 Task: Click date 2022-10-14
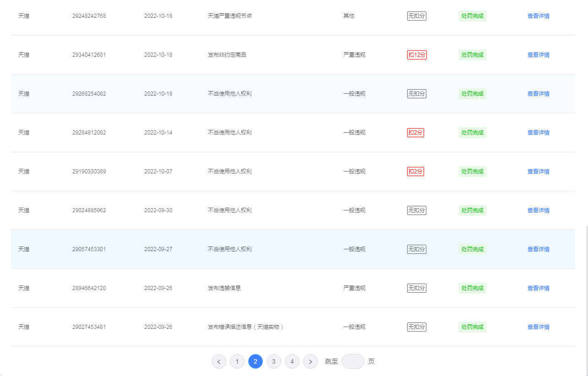pyautogui.click(x=158, y=133)
